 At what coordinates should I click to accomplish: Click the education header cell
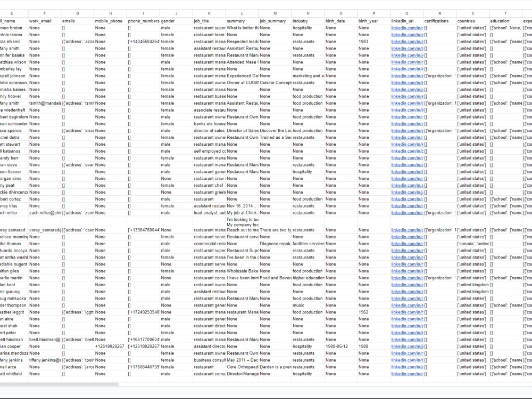click(505, 21)
